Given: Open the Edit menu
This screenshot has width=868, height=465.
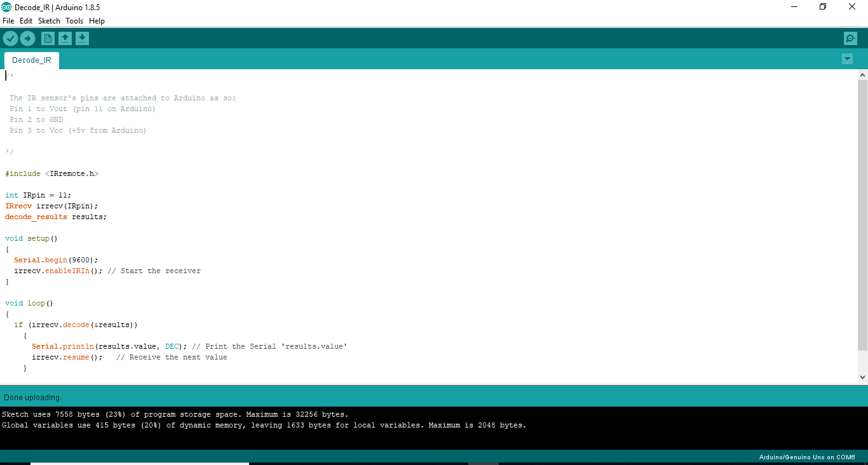Looking at the screenshot, I should pos(26,21).
